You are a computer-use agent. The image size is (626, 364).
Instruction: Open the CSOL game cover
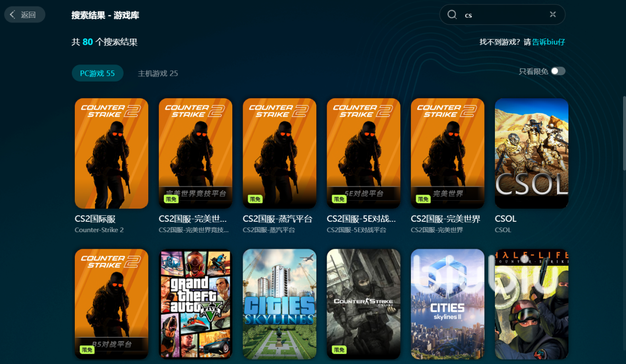coord(532,153)
